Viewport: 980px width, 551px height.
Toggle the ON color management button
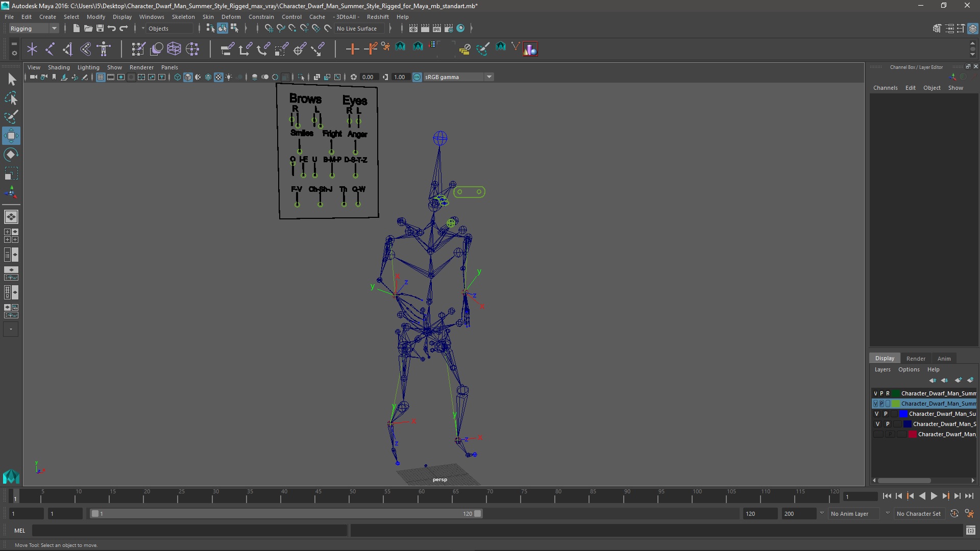point(417,77)
